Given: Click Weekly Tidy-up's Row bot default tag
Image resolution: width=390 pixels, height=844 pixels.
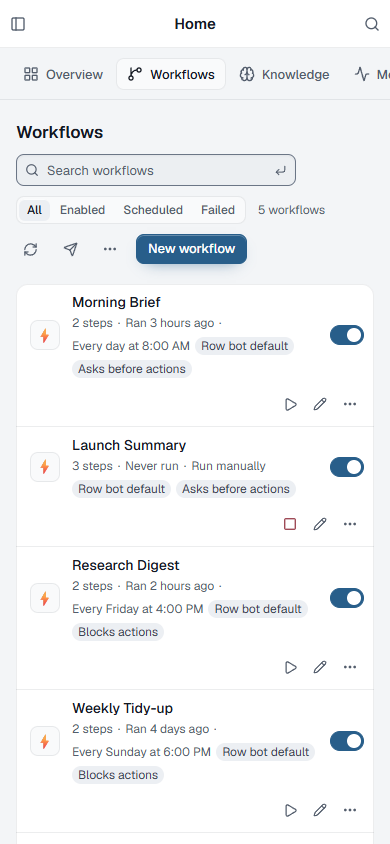Looking at the screenshot, I should coord(266,752).
